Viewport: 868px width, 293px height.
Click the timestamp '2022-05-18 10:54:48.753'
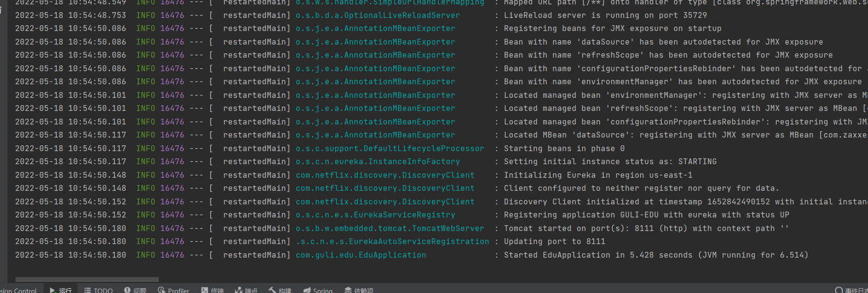(x=71, y=15)
